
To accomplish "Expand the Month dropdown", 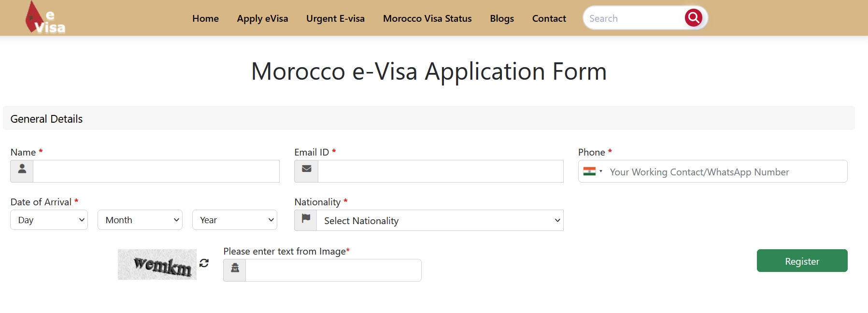I will coord(140,220).
